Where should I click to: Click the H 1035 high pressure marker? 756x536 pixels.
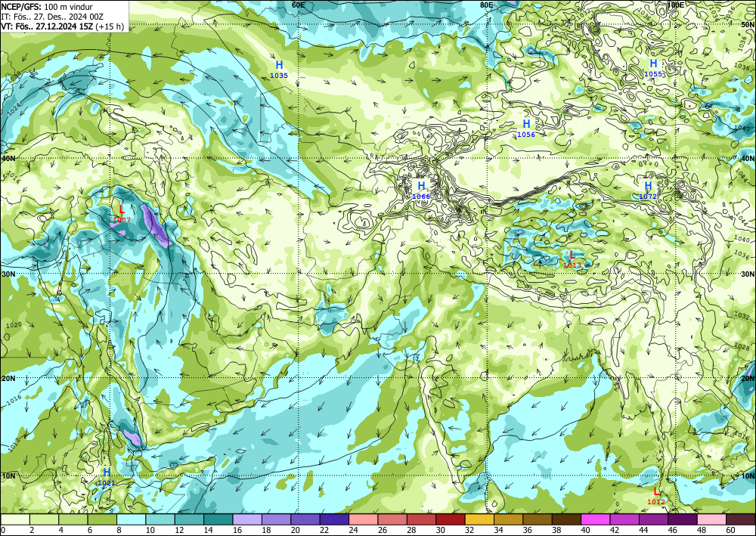pos(279,69)
